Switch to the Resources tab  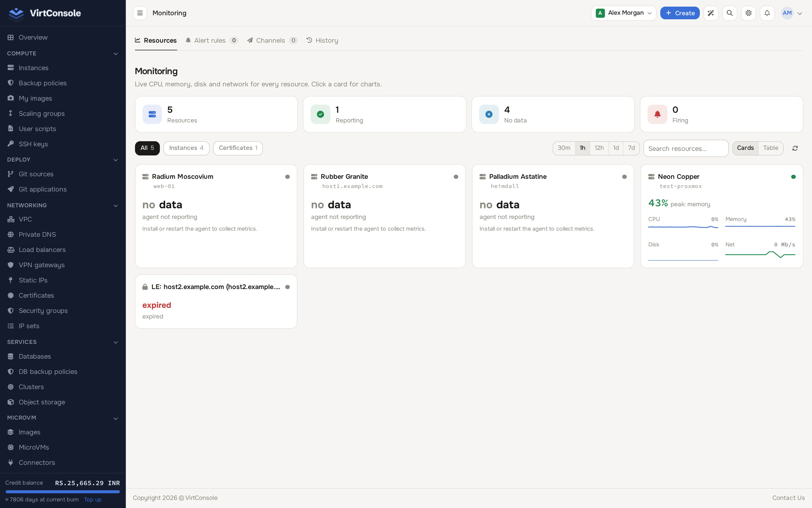pos(156,40)
